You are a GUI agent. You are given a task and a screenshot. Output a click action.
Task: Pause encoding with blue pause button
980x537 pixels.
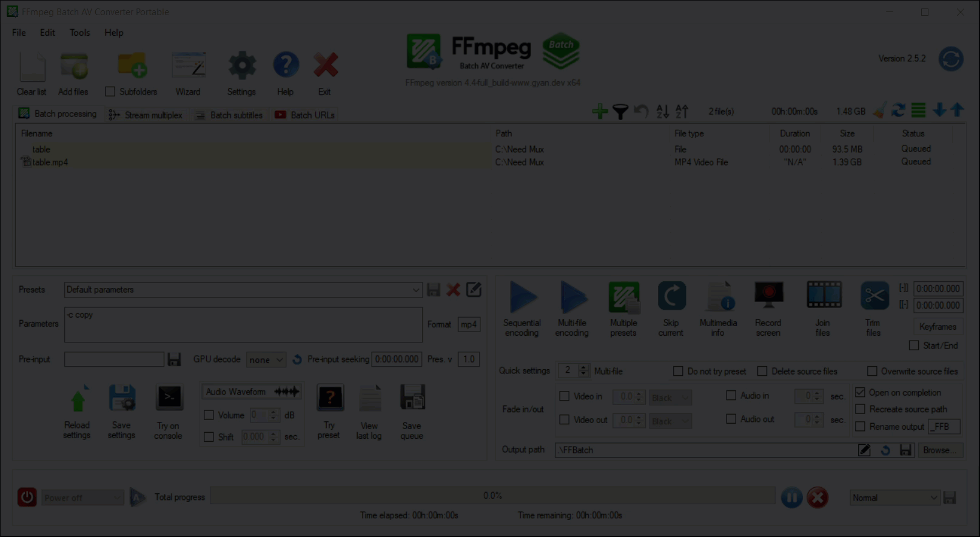pyautogui.click(x=791, y=498)
